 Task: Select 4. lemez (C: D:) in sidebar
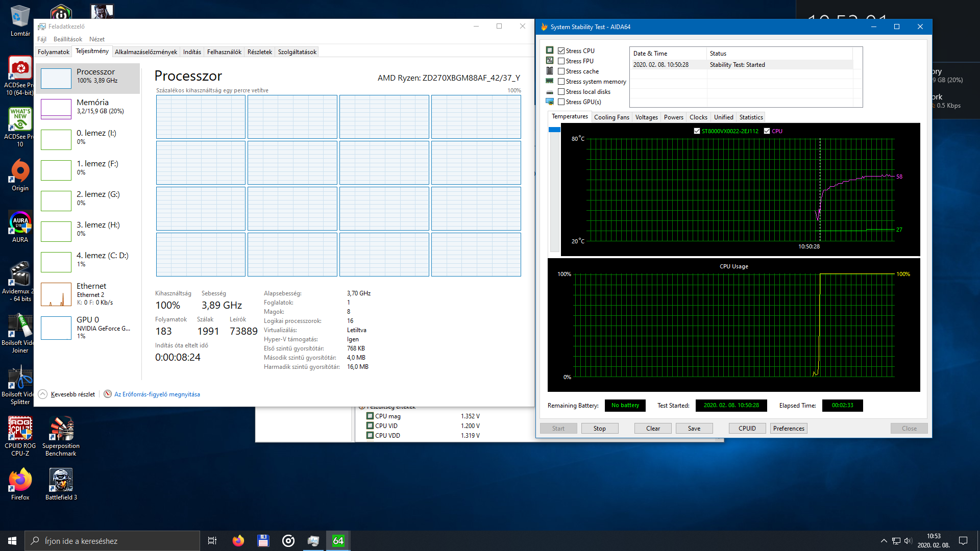[x=88, y=262]
